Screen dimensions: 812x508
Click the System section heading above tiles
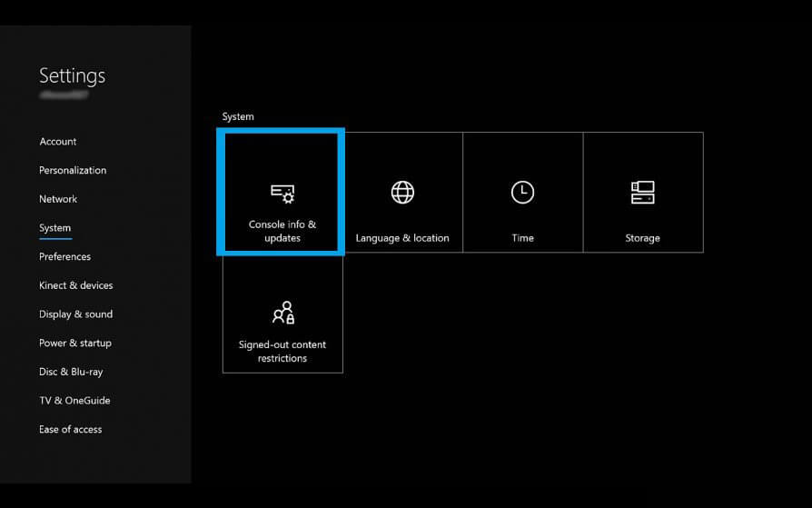pyautogui.click(x=238, y=116)
